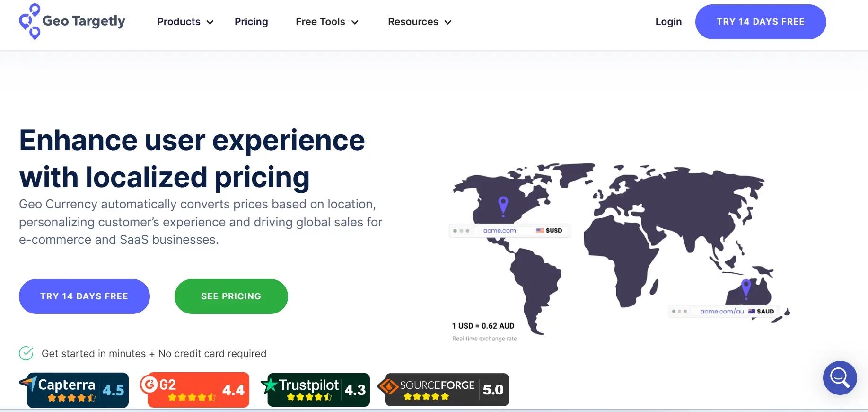Open the Capterra 4.5 rating badge
868x412 pixels.
tap(74, 390)
